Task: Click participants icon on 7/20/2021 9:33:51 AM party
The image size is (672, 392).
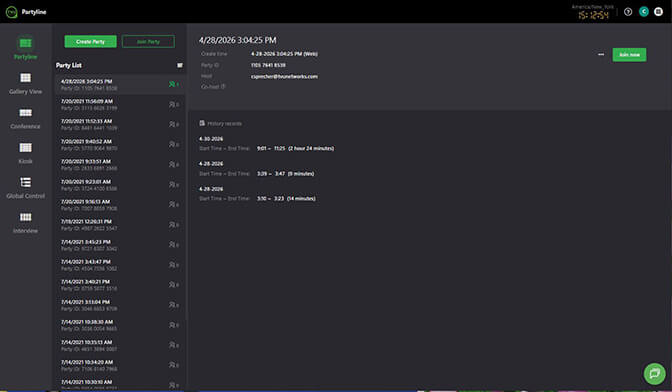Action: (174, 165)
